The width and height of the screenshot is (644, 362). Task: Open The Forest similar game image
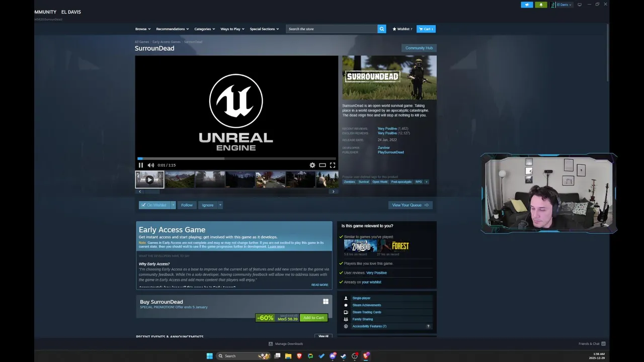click(396, 246)
